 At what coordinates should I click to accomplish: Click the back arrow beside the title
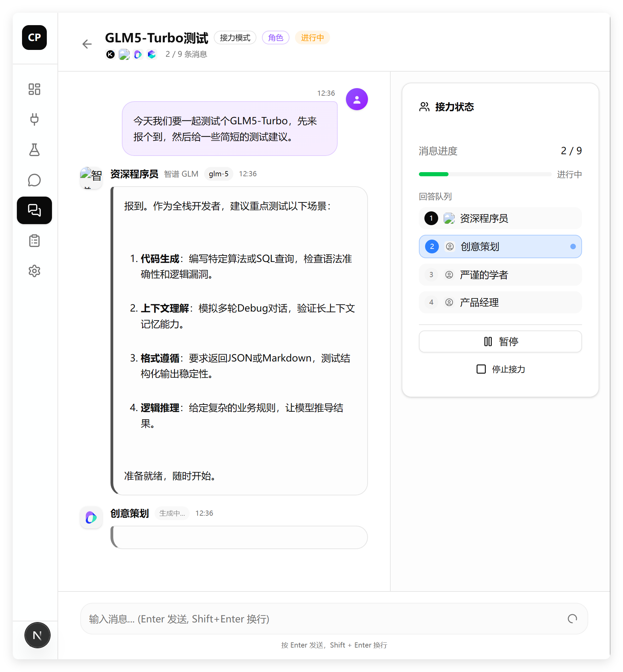pyautogui.click(x=87, y=44)
